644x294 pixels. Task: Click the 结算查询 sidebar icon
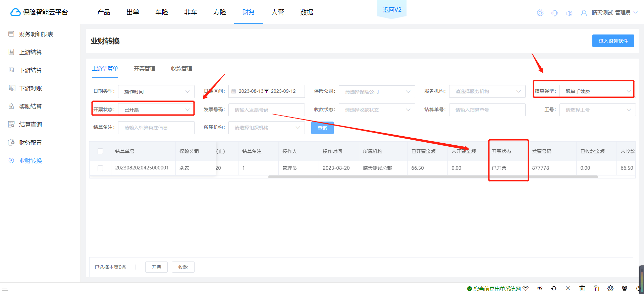tap(11, 124)
